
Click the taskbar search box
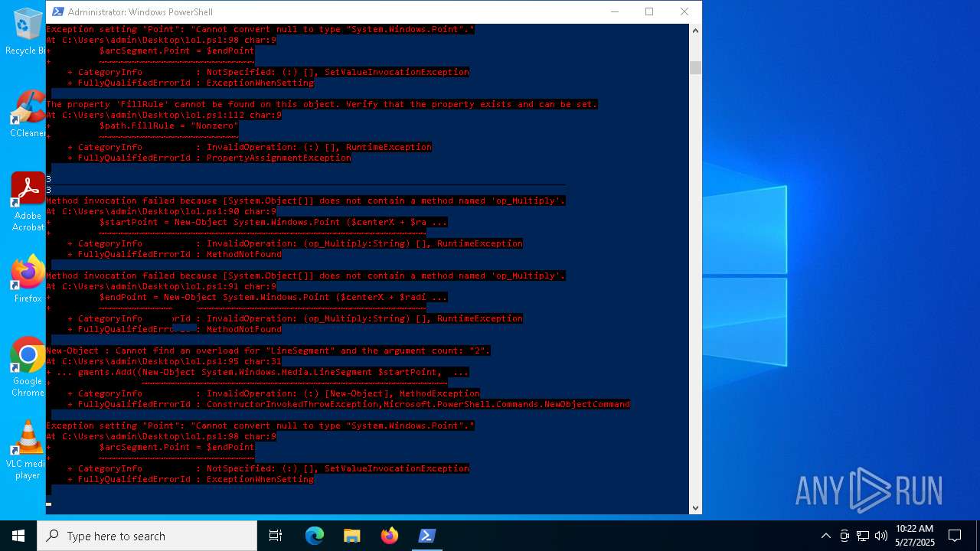(x=147, y=536)
